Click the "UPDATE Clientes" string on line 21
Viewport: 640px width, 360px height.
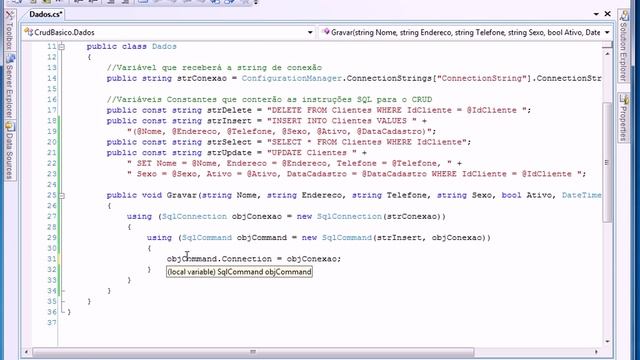click(311, 153)
